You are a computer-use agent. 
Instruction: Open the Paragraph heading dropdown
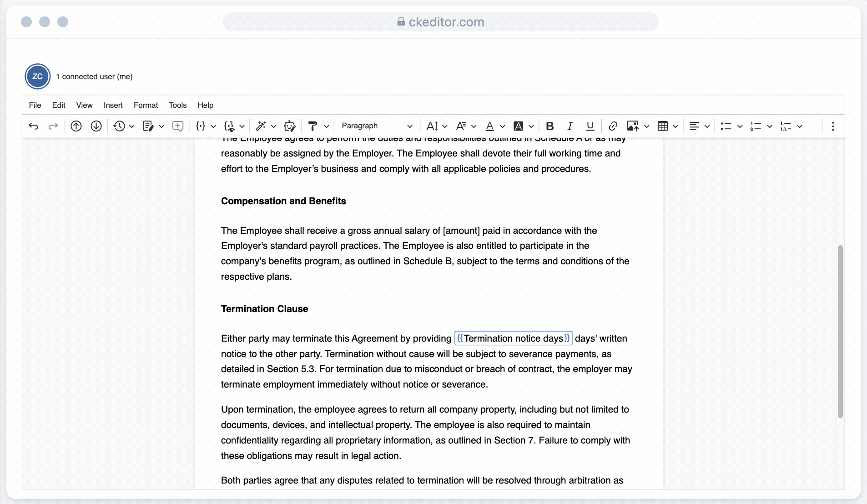(x=377, y=126)
